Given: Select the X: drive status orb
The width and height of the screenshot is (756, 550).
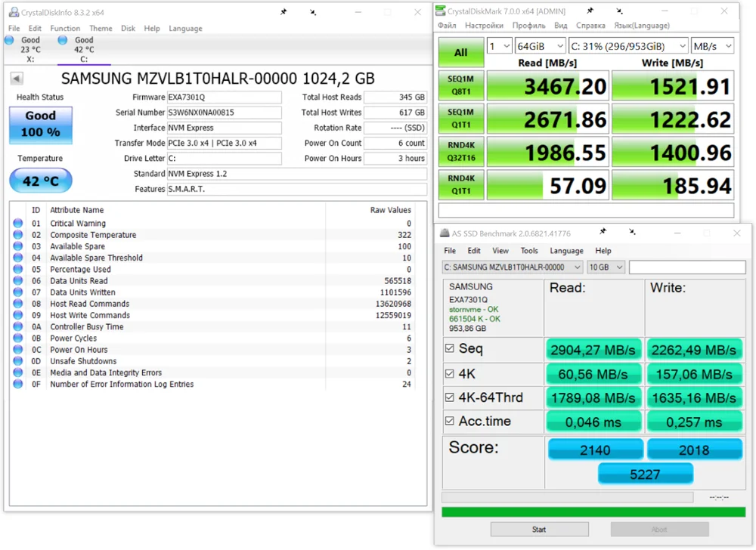Looking at the screenshot, I should pyautogui.click(x=9, y=40).
